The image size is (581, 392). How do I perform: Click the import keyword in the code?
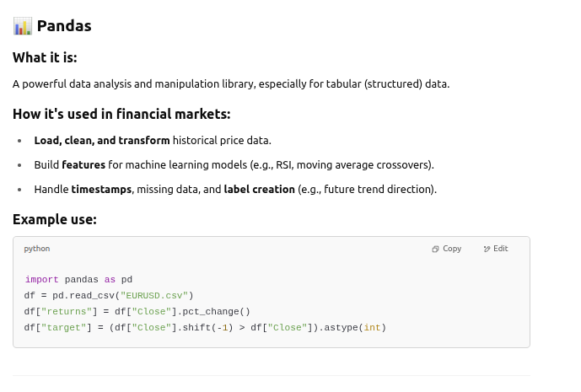click(41, 279)
